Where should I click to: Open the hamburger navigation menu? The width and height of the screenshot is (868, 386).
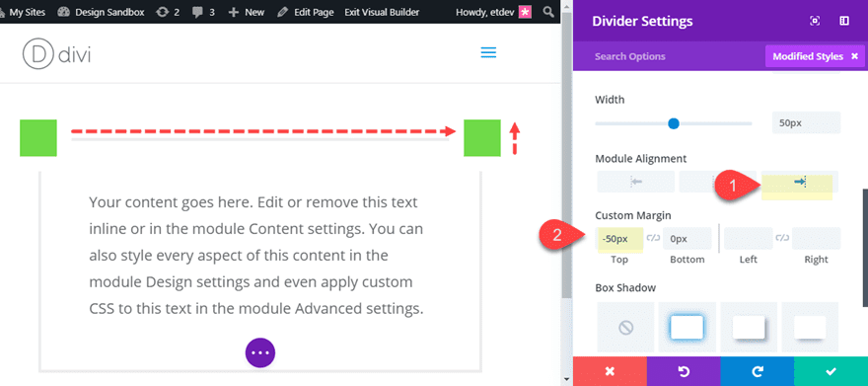488,52
